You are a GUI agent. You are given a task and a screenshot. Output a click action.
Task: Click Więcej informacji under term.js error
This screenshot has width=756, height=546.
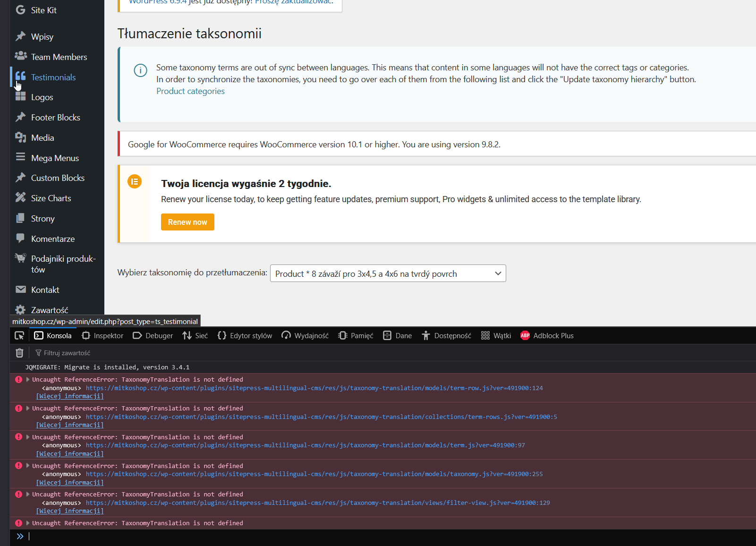(x=70, y=453)
